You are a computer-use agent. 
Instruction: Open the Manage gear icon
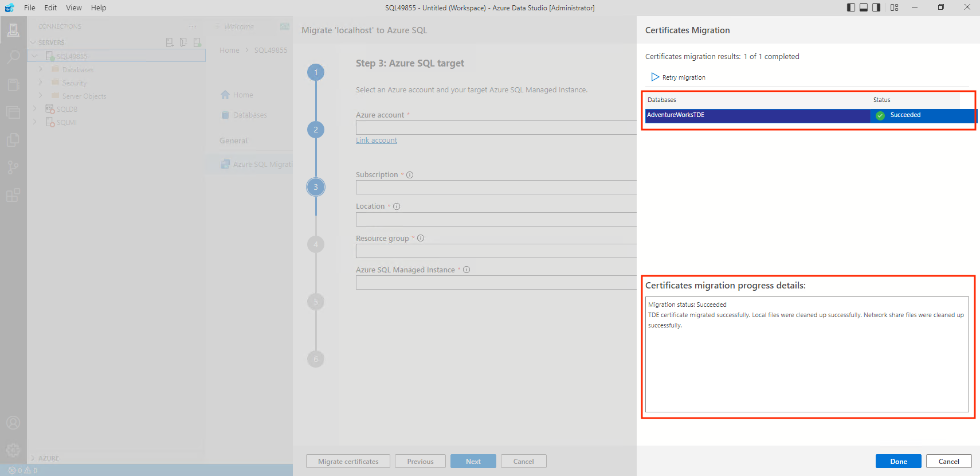pyautogui.click(x=13, y=450)
